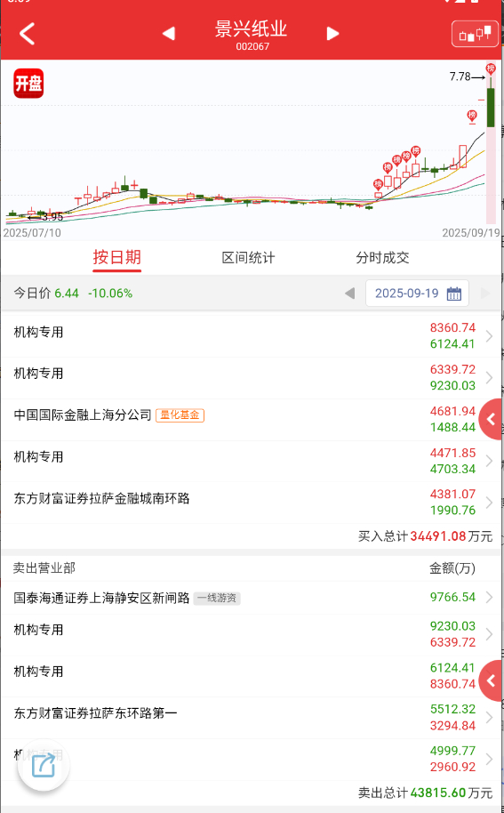
Task: Go to previous date with gray arrow
Action: [x=349, y=294]
